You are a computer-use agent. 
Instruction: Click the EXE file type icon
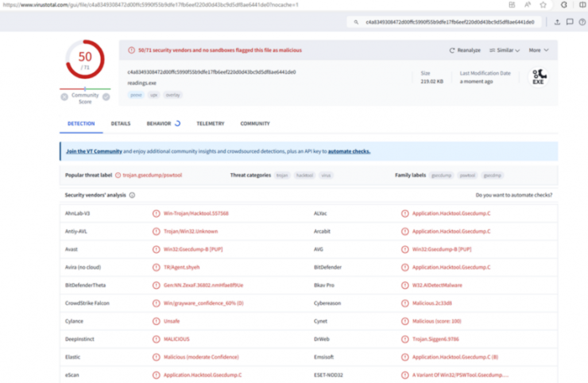coord(538,77)
